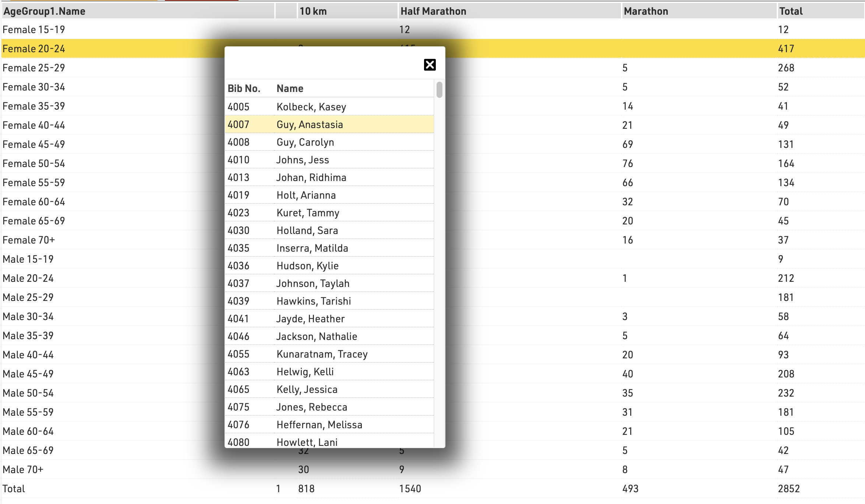Open Male 50-54 total 232

point(786,393)
